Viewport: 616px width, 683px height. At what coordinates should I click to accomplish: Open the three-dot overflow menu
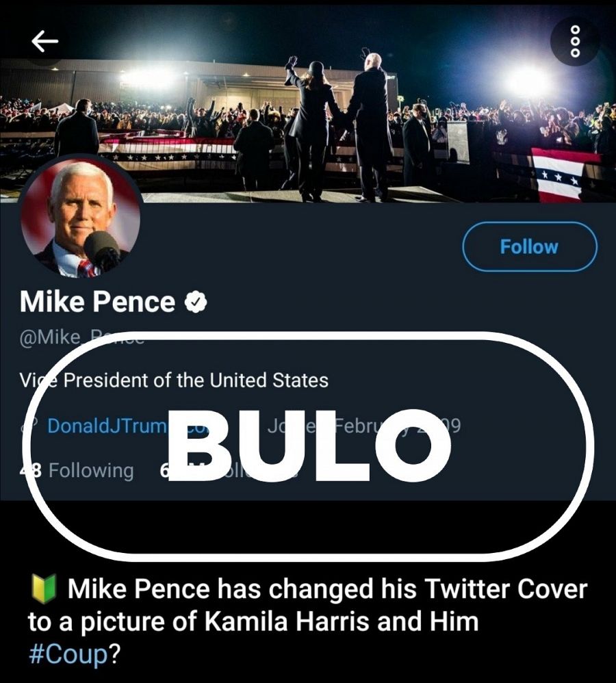pos(575,40)
